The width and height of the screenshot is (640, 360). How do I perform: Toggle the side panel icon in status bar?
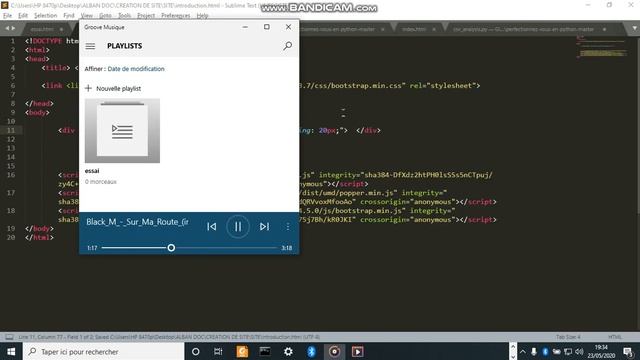tap(9, 337)
